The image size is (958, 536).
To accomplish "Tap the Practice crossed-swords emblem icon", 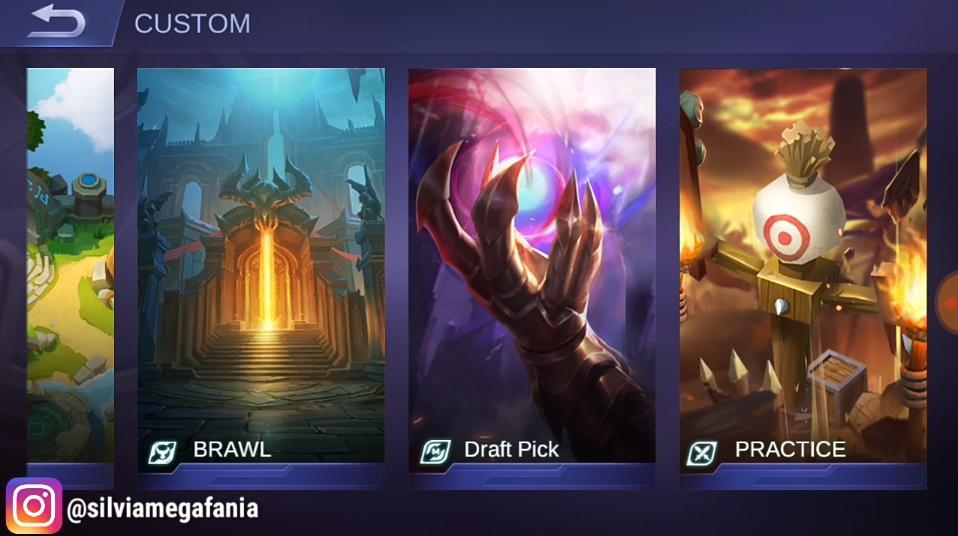I will pos(703,453).
